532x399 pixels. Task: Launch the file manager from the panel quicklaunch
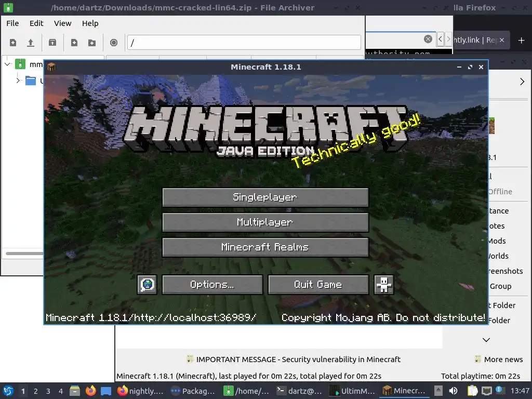(75, 391)
